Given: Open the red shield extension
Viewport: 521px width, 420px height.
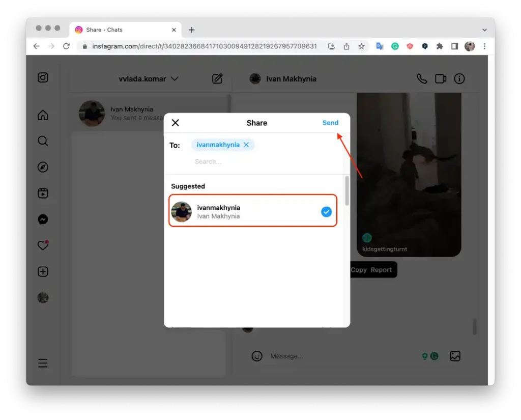Looking at the screenshot, I should [410, 46].
